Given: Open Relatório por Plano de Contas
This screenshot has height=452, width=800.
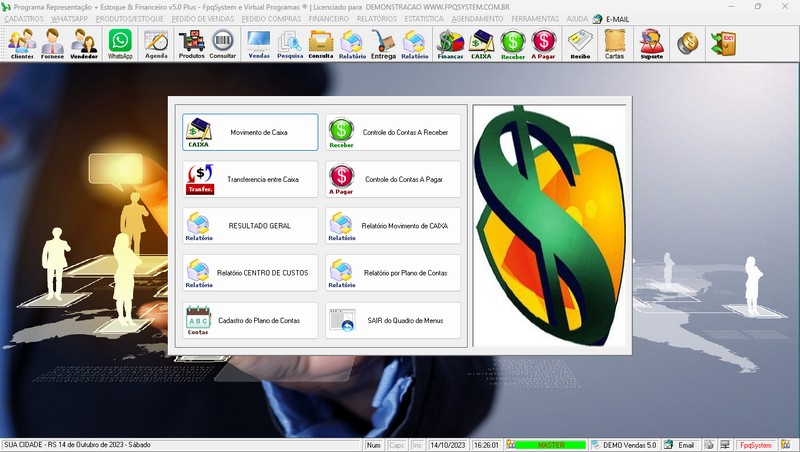Looking at the screenshot, I should [393, 273].
